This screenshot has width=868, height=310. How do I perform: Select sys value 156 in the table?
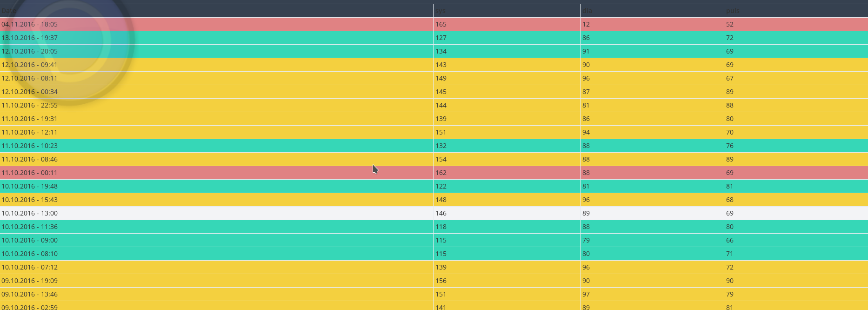(x=507, y=281)
